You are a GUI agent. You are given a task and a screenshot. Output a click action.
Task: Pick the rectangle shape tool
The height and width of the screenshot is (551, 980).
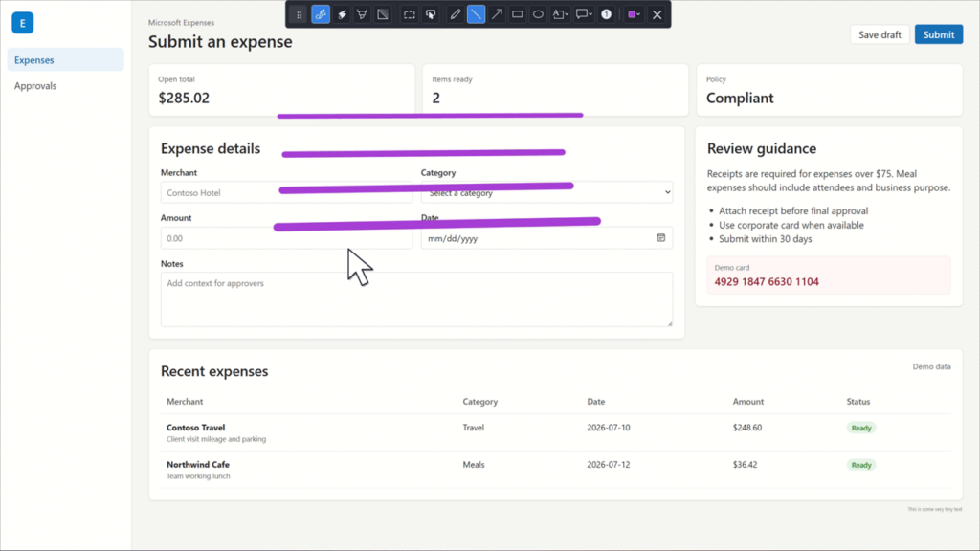[518, 14]
